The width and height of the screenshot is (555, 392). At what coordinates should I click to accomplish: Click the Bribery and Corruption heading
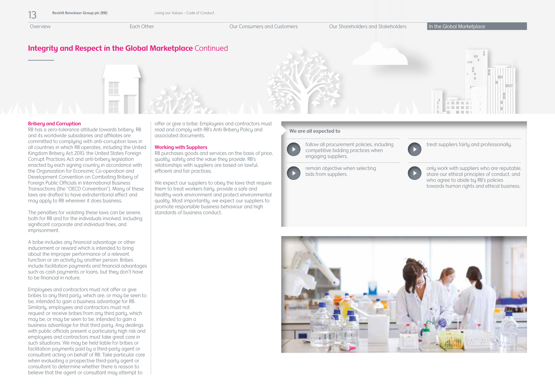point(54,124)
